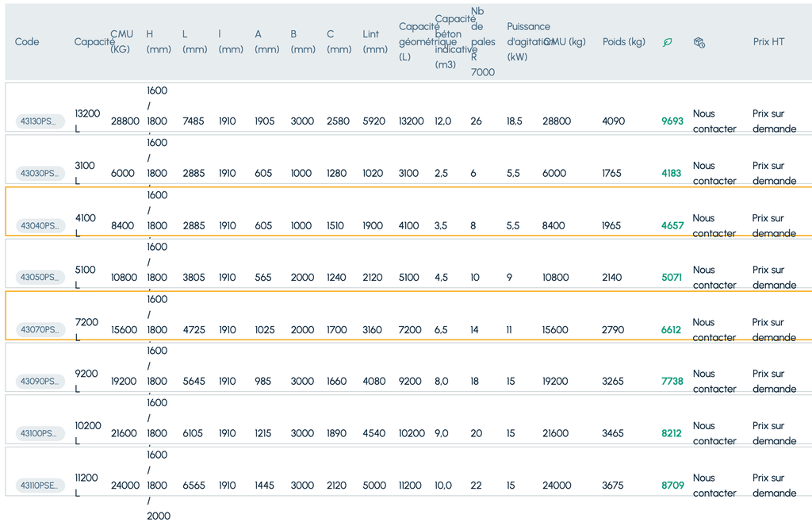Click the green eco value 8709
The width and height of the screenshot is (812, 526).
(672, 485)
